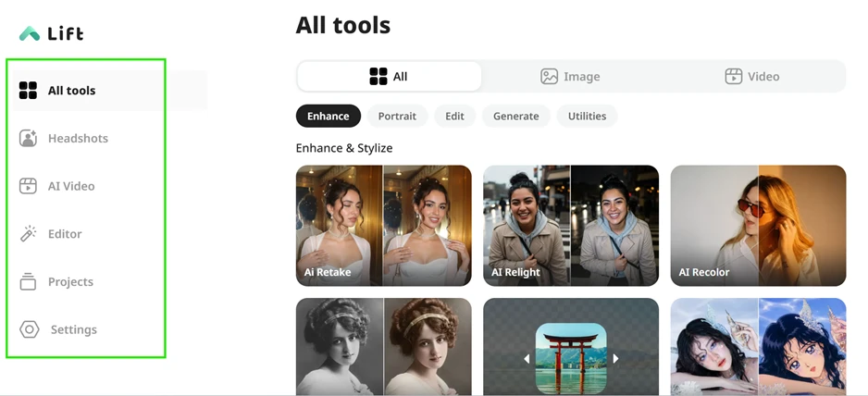Click the film icon in Video tab
Screen dimensions: 868x396
[x=734, y=77]
